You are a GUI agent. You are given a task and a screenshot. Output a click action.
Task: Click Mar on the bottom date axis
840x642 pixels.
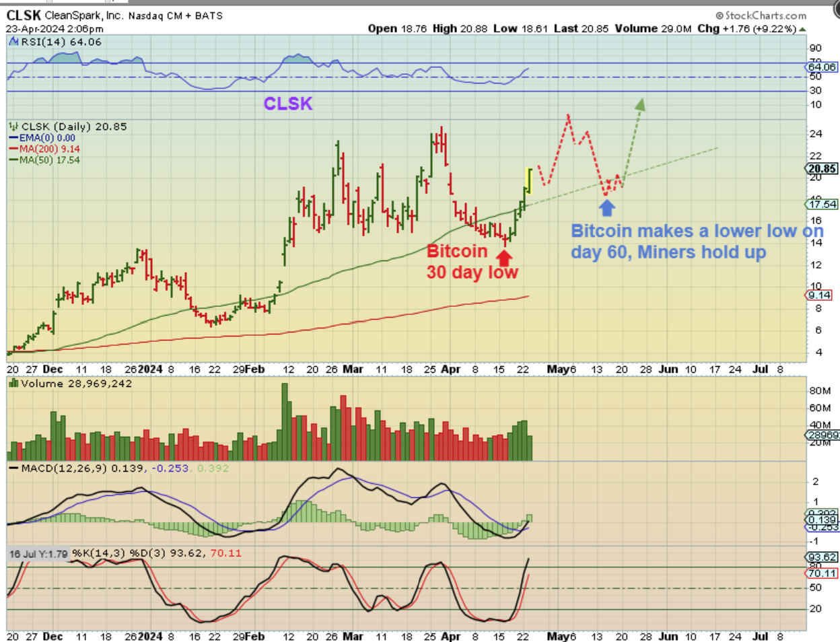[353, 636]
